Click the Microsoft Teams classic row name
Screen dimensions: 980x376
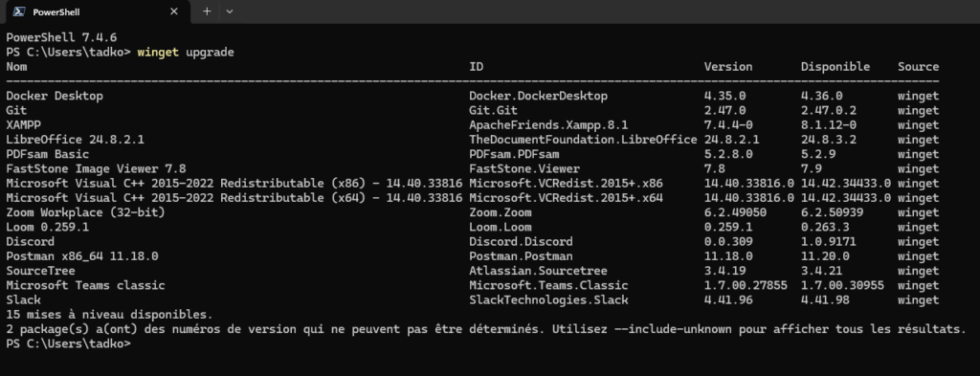pyautogui.click(x=85, y=285)
